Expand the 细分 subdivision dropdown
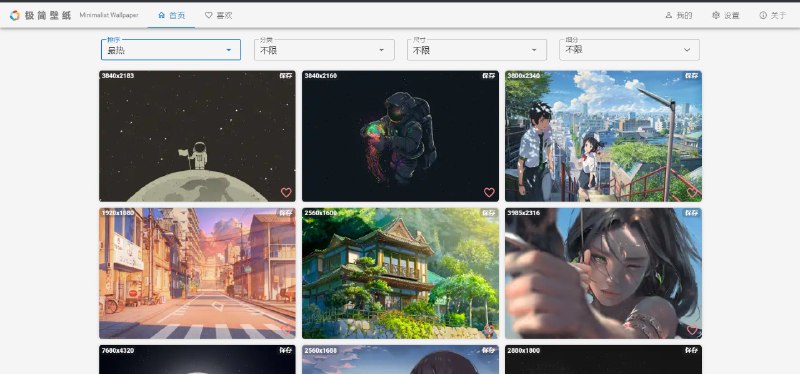Screen dimensions: 800x374 tap(630, 50)
